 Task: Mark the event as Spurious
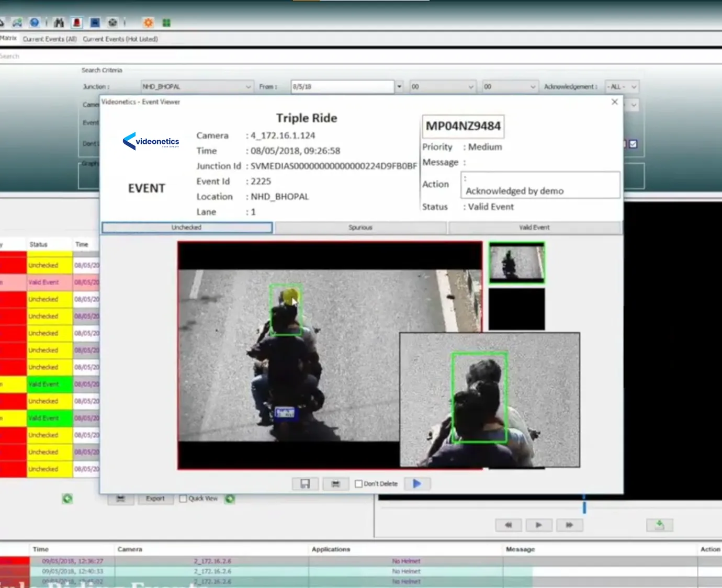coord(360,228)
